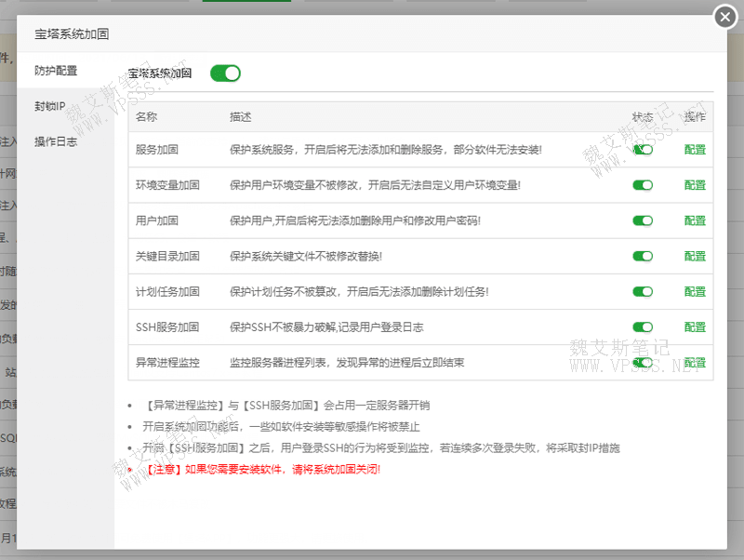Click 配置 link for 计划任务加固
Screen dimensions: 744x560
pos(695,291)
